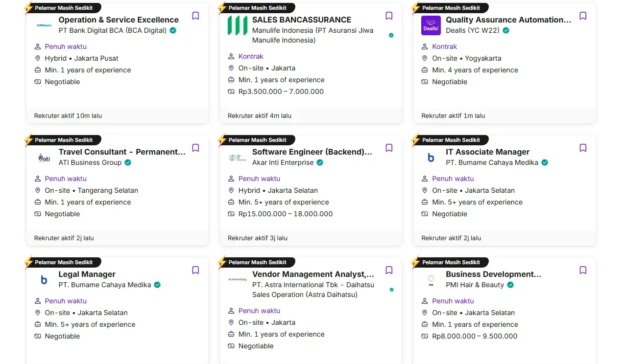Open Akar Inti Enterprise company link
Image resolution: width=625 pixels, height=364 pixels.
pos(283,162)
